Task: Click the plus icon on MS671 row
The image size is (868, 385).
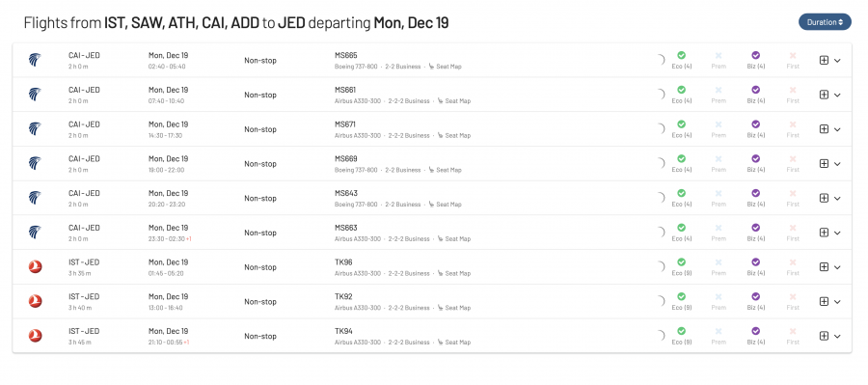Action: click(824, 129)
